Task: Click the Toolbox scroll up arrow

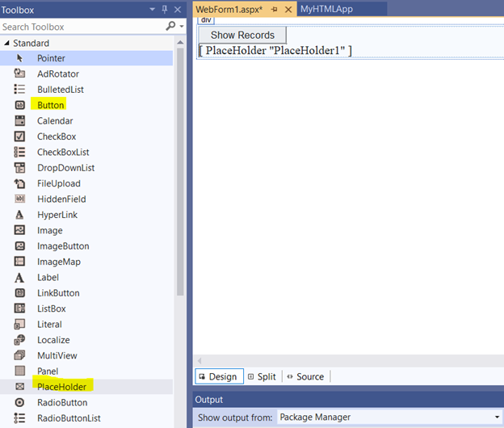Action: tap(180, 43)
